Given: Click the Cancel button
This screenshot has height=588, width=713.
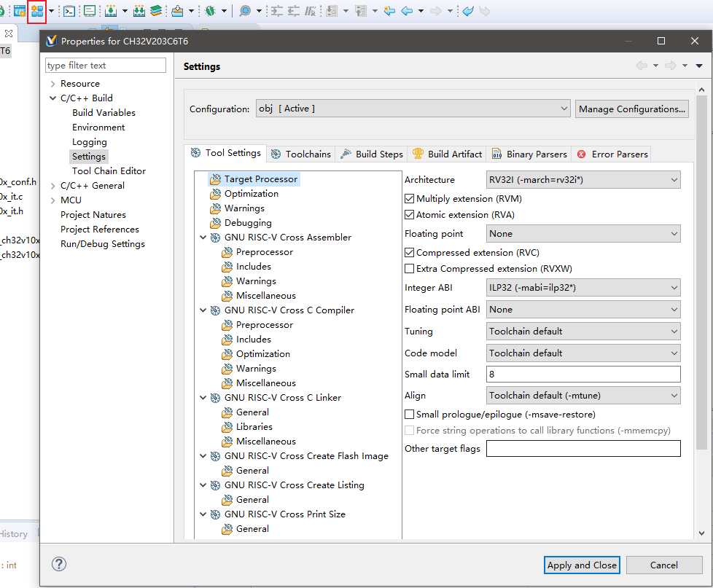Looking at the screenshot, I should click(x=664, y=565).
